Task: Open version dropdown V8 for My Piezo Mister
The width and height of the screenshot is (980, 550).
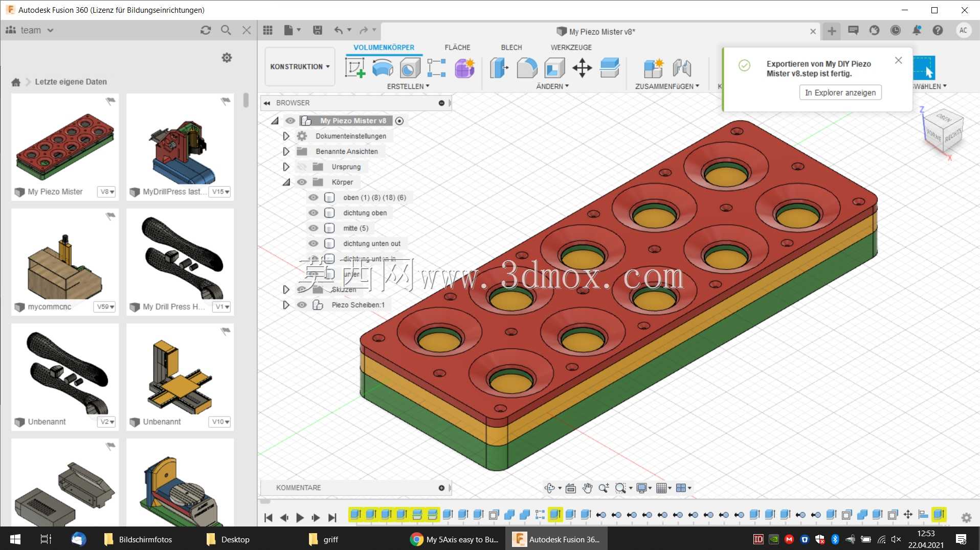Action: [x=107, y=192]
